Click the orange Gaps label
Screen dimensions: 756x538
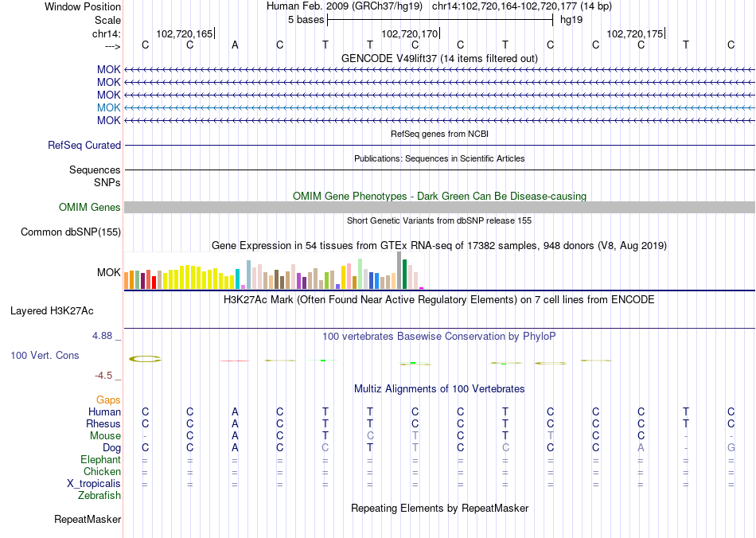tap(108, 400)
